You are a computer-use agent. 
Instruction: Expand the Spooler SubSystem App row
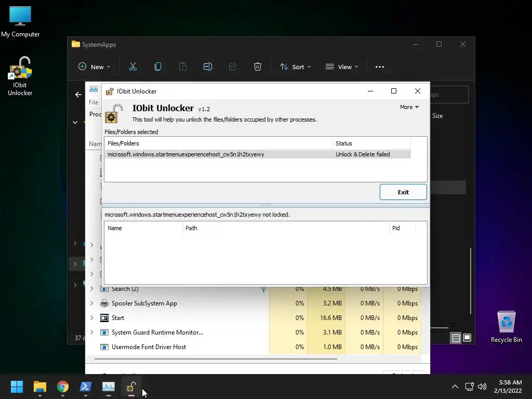pyautogui.click(x=91, y=303)
